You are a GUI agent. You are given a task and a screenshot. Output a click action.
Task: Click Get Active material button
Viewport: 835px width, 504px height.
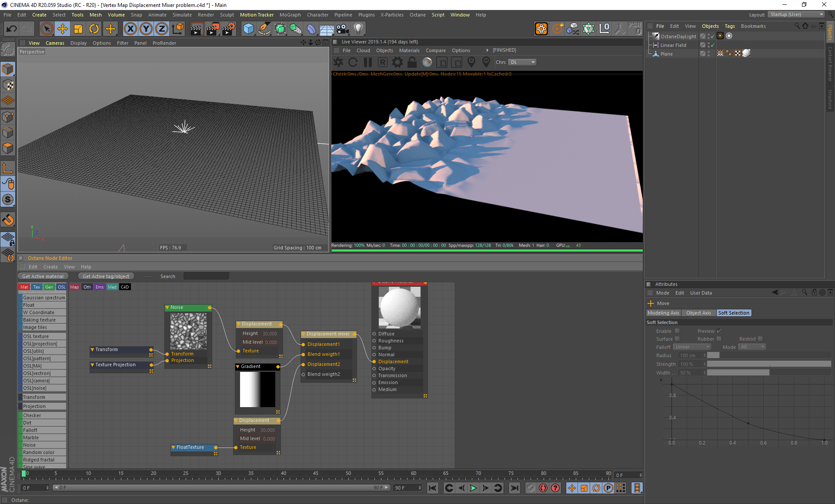[43, 276]
